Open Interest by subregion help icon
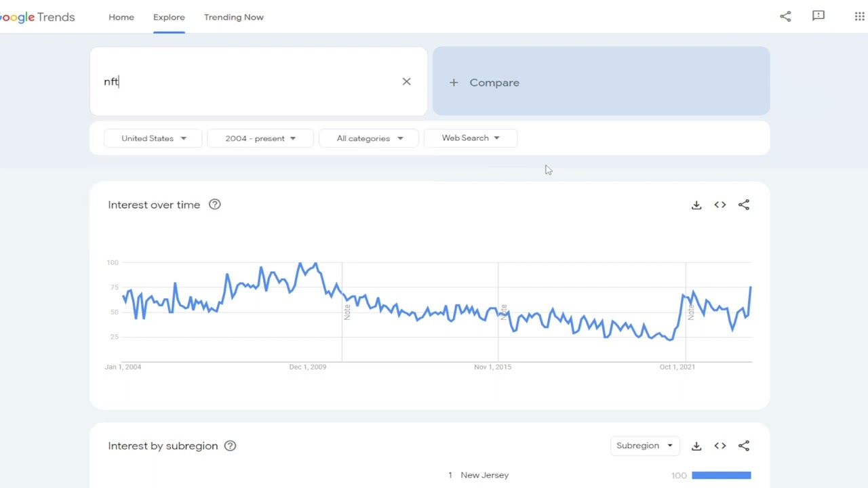Screen dimensions: 868x488 (x=230, y=445)
